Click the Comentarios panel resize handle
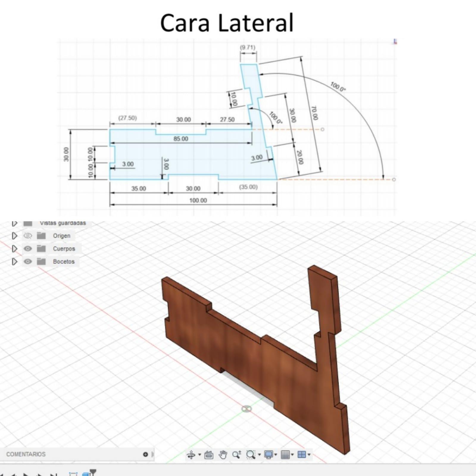The width and height of the screenshot is (476, 476). coord(153,454)
